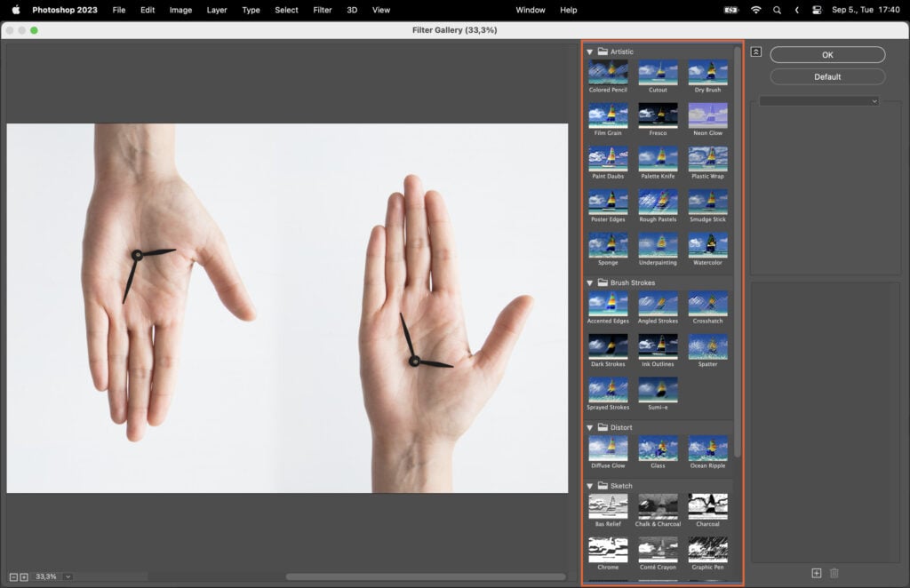Pick the Neon Glow filter

click(x=707, y=115)
